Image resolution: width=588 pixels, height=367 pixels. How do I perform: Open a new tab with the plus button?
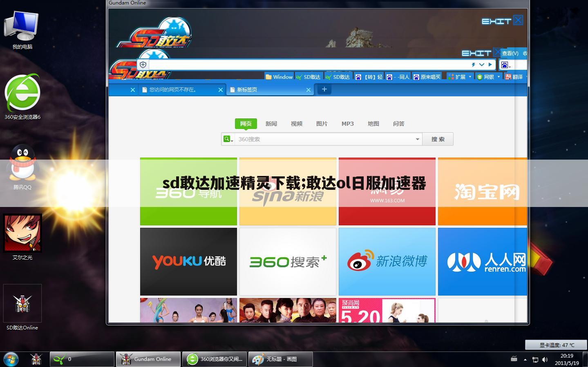pyautogui.click(x=324, y=89)
